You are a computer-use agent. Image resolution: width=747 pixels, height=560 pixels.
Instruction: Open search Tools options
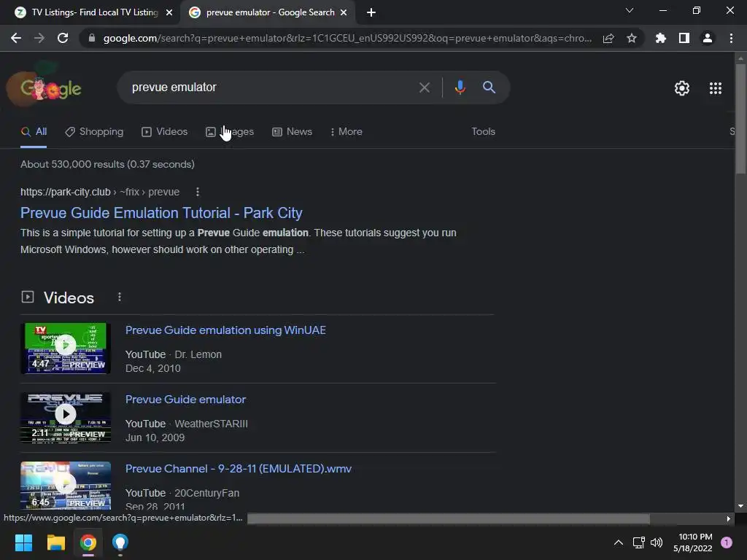pyautogui.click(x=483, y=131)
